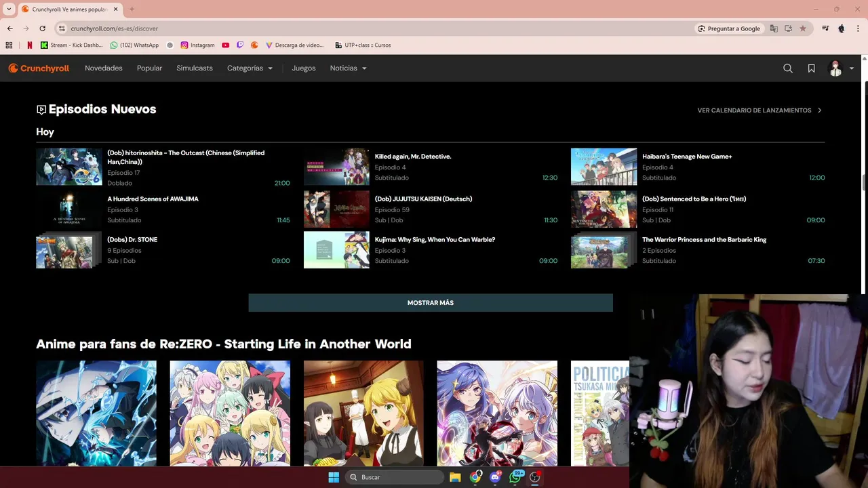This screenshot has width=868, height=488.
Task: Open the Netflix bookmark
Action: point(29,45)
